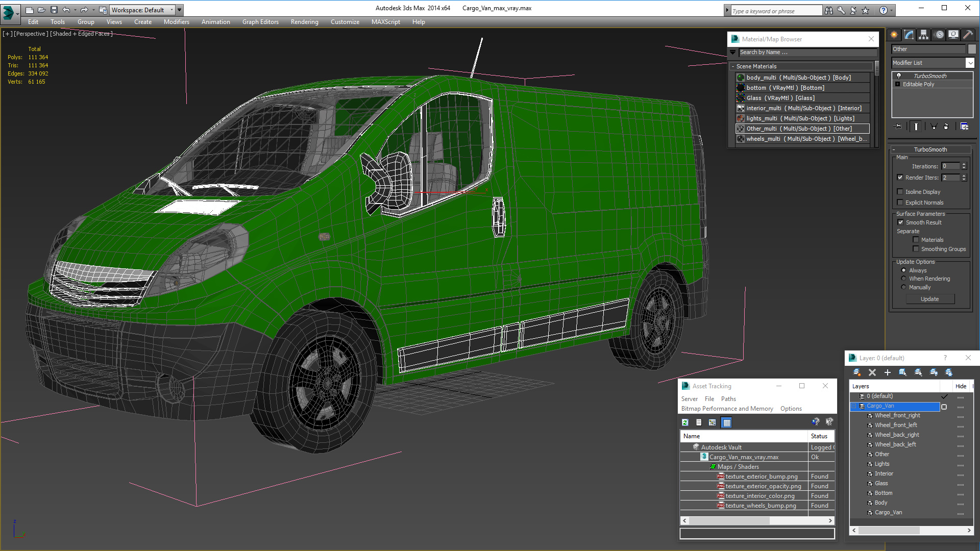Increase Render Iters spinner value
The width and height of the screenshot is (980, 551).
[964, 176]
